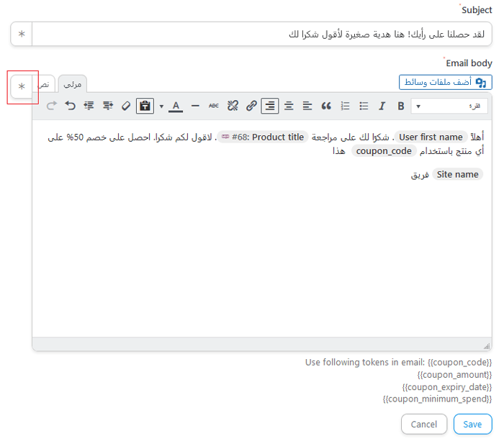Viewport: 504px width, 444px height.
Task: Click the Email body label
Action: coord(469,63)
